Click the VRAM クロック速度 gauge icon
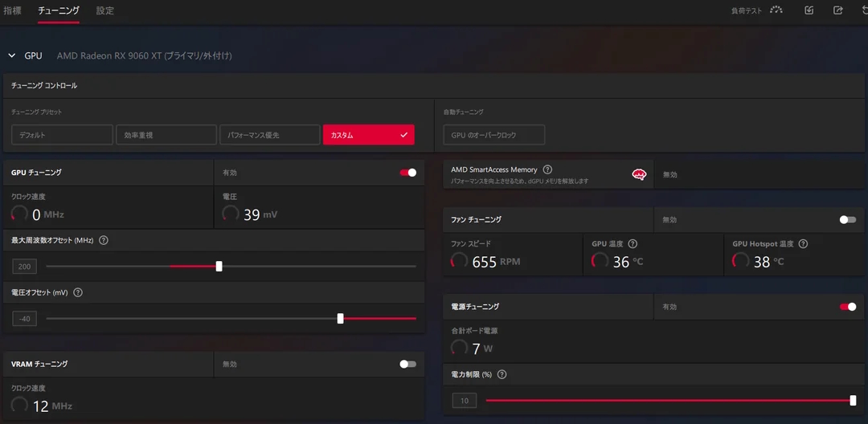The height and width of the screenshot is (424, 868). [19, 406]
